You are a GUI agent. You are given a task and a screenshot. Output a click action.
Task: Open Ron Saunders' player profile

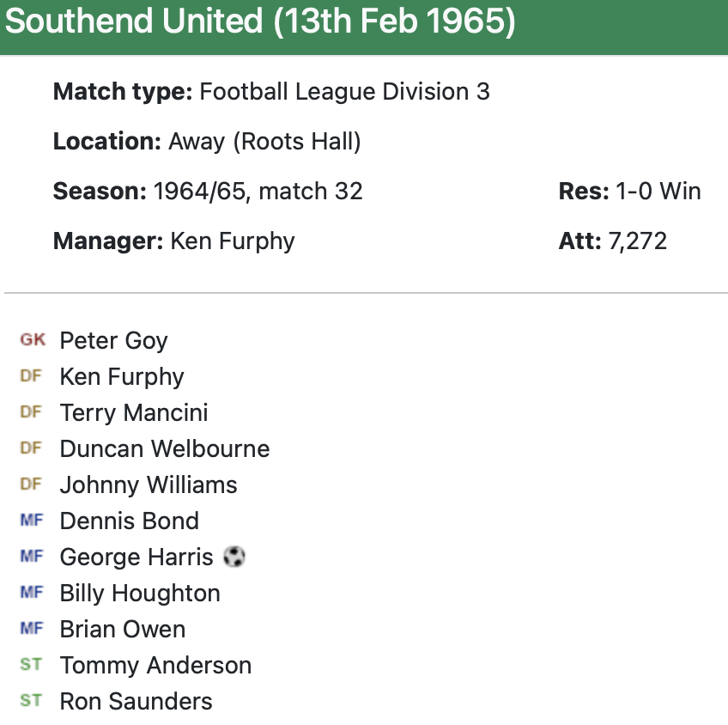tap(136, 702)
